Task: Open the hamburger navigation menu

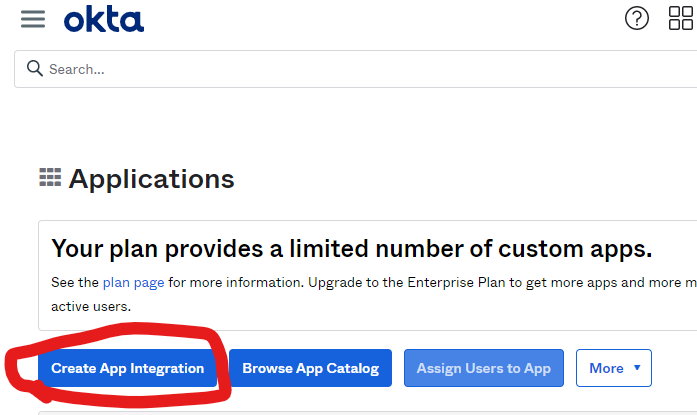Action: pos(33,19)
